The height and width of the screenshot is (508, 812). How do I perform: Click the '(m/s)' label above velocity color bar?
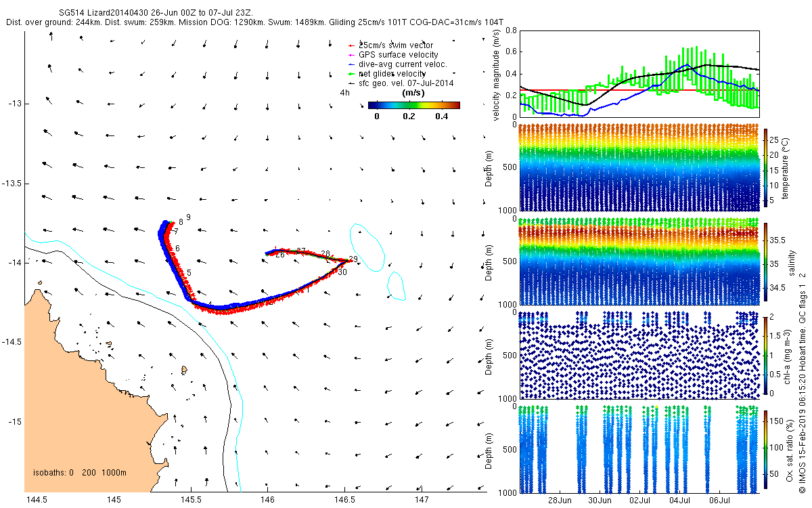[x=413, y=93]
